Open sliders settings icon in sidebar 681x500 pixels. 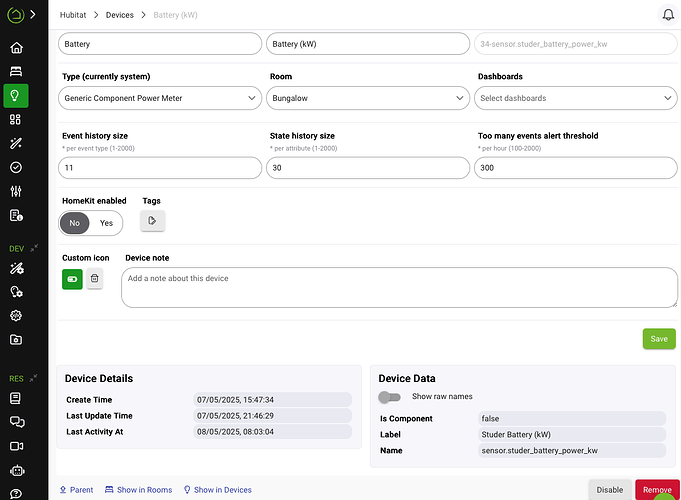point(16,191)
